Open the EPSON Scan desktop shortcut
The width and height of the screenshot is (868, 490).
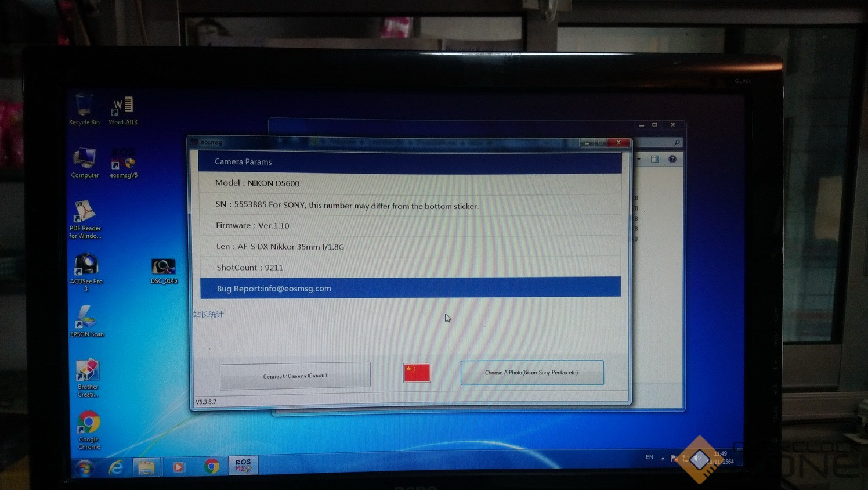click(x=87, y=321)
